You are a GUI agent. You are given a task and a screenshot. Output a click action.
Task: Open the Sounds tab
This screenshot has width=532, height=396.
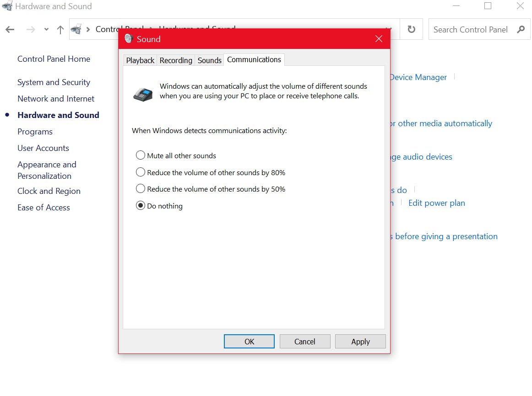coord(209,60)
